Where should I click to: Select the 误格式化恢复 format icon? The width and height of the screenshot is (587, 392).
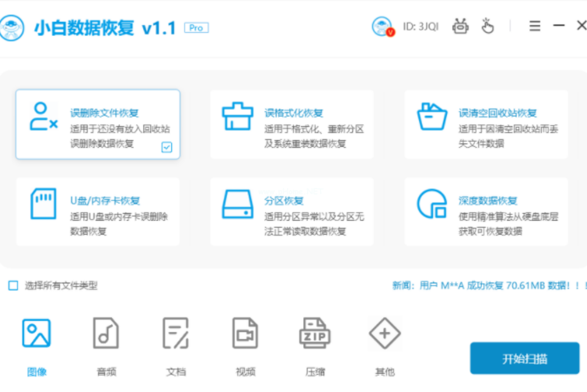pyautogui.click(x=237, y=116)
